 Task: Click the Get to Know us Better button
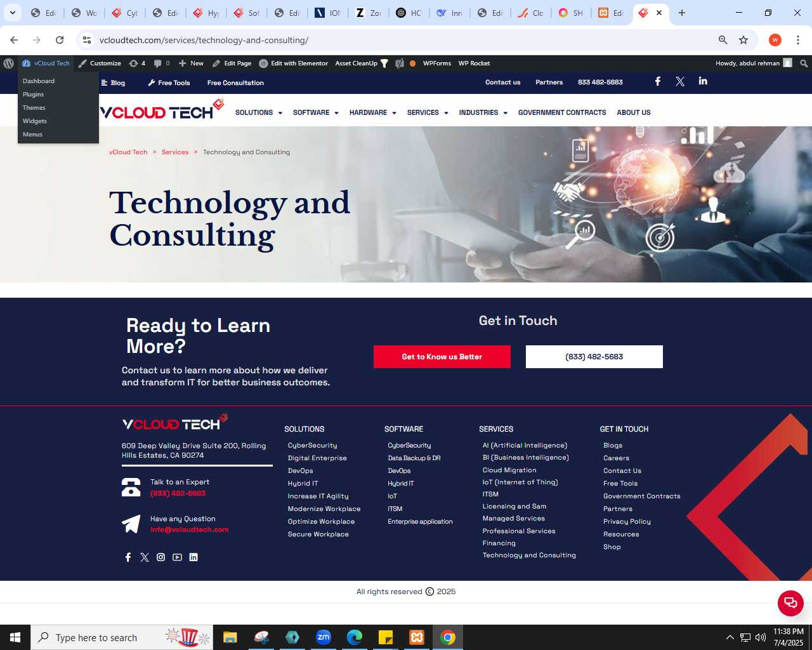442,357
